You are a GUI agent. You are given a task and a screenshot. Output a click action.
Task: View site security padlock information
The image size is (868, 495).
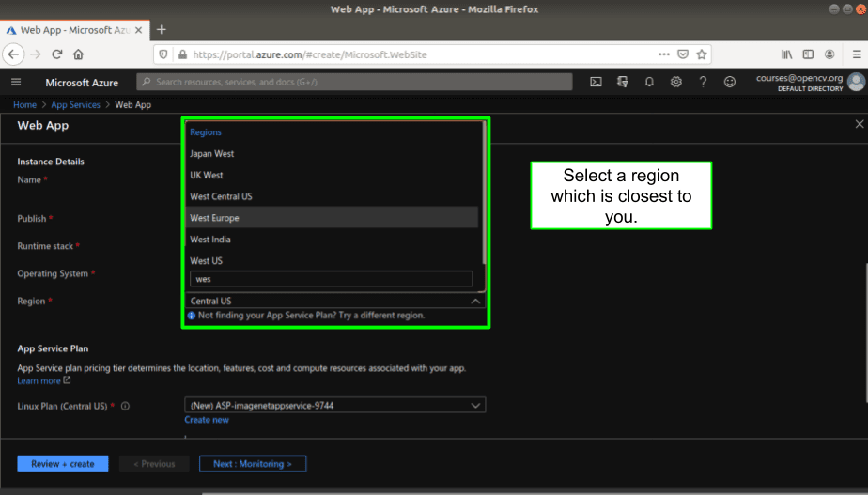coord(182,54)
